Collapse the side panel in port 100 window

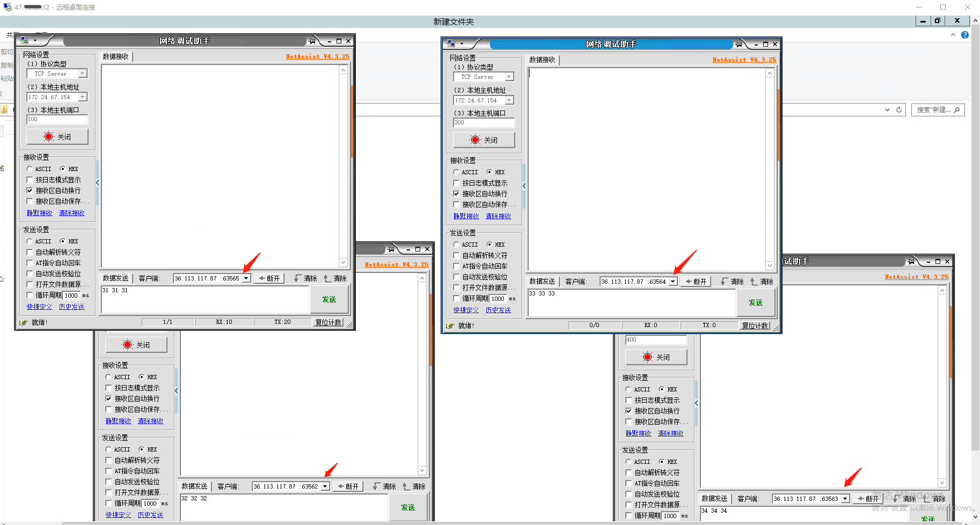coord(97,183)
